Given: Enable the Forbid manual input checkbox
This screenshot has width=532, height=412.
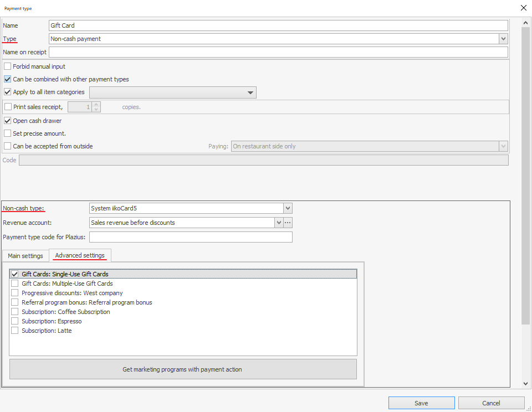Looking at the screenshot, I should [8, 66].
